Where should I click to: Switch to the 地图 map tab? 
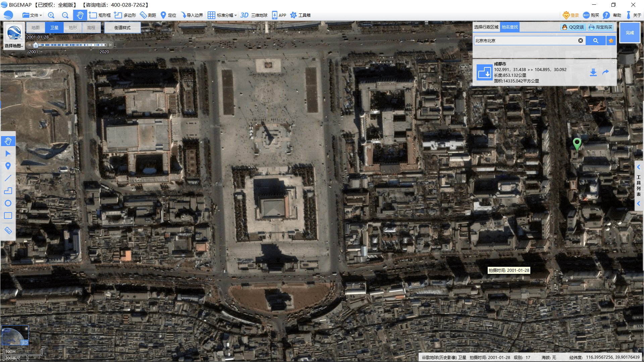coord(36,27)
